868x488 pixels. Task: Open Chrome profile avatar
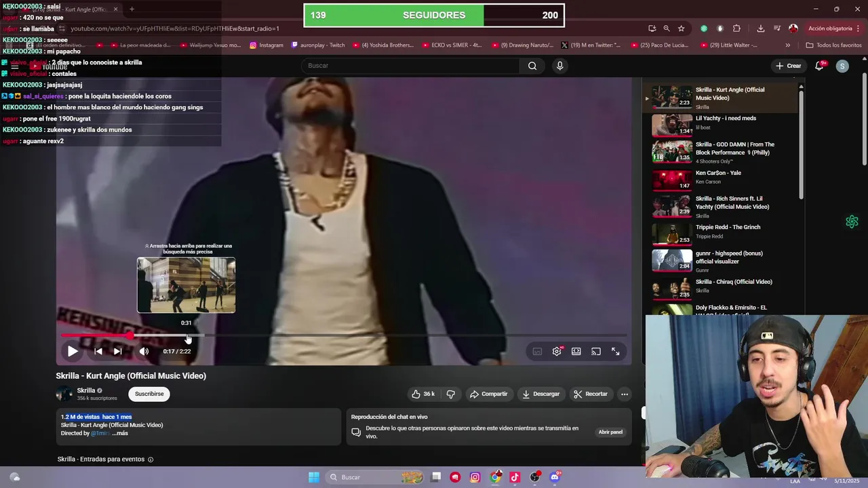[x=793, y=28]
